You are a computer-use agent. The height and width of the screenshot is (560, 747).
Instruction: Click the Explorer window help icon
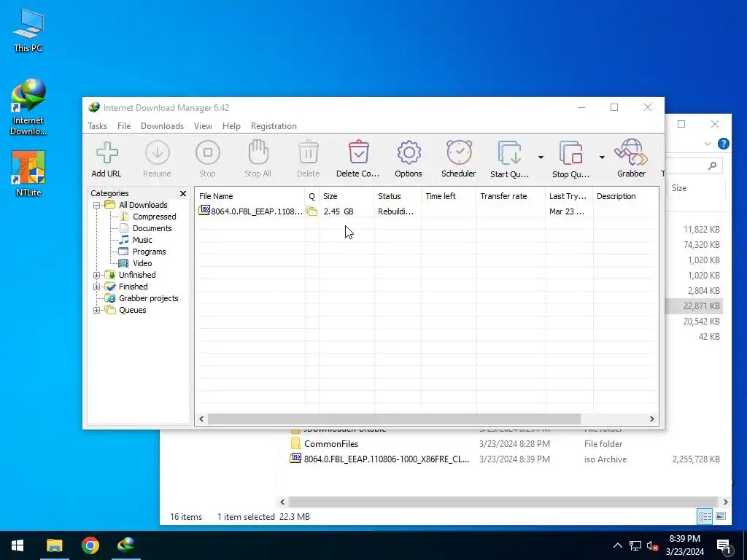[723, 144]
